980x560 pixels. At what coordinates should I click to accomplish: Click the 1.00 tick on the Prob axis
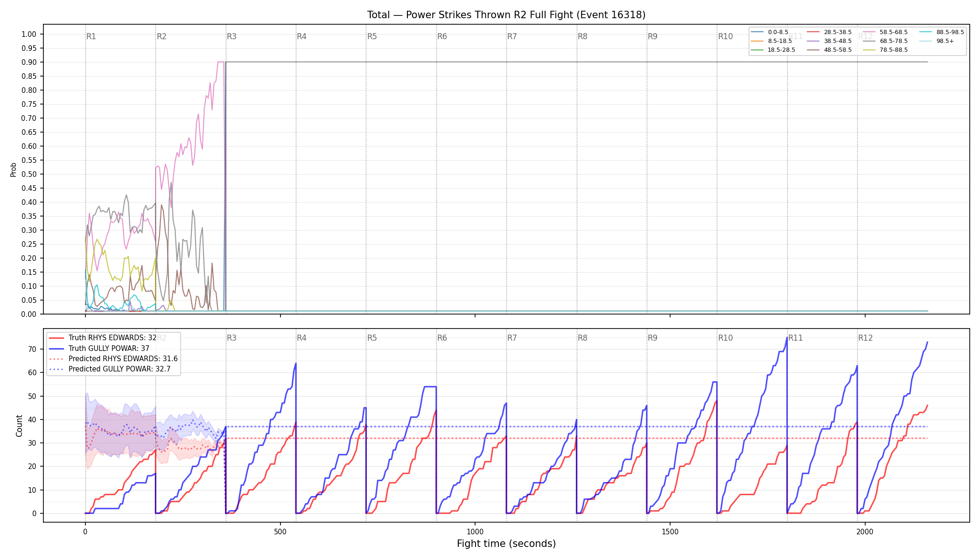tap(29, 34)
